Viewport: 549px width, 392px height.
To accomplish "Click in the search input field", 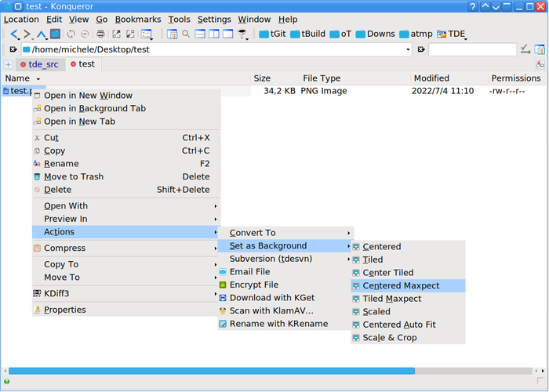I will pyautogui.click(x=472, y=49).
